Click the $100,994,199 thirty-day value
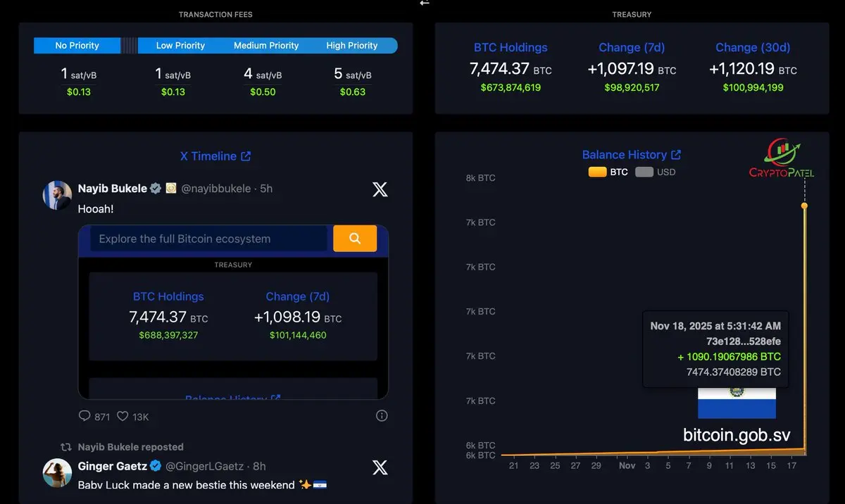 [753, 88]
